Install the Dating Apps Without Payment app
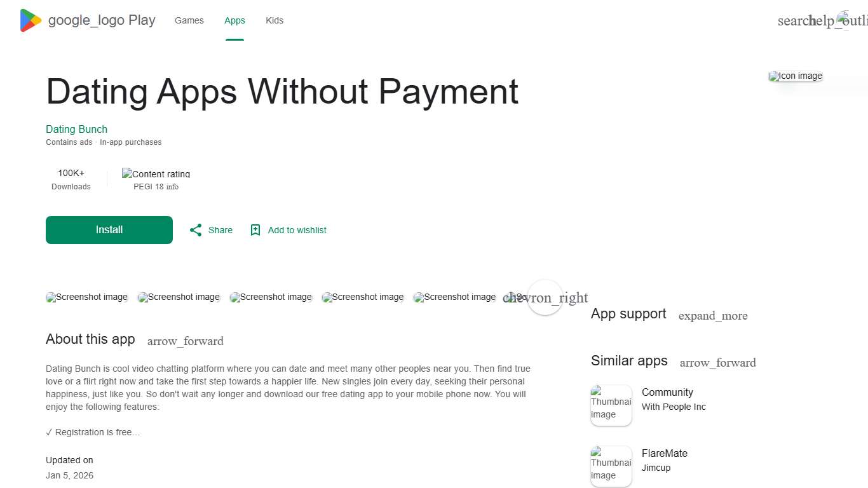868x488 pixels. (x=109, y=229)
